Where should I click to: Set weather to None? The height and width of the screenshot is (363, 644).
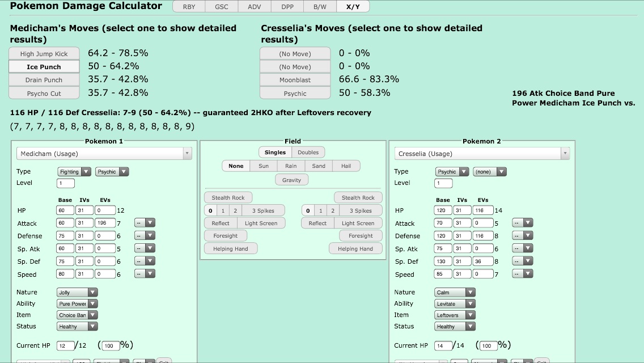point(236,166)
